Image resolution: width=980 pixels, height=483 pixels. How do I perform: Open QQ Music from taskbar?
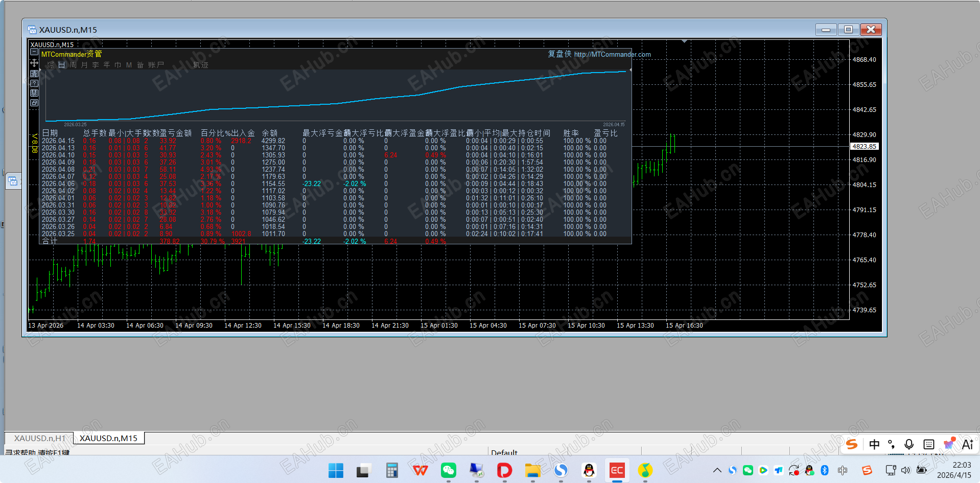(x=645, y=470)
